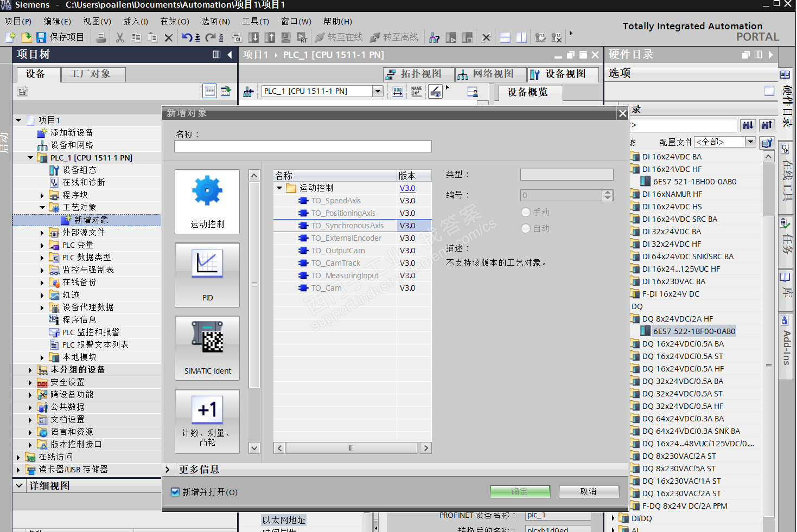The width and height of the screenshot is (797, 532).
Task: Click the redo arrow icon
Action: (211, 37)
